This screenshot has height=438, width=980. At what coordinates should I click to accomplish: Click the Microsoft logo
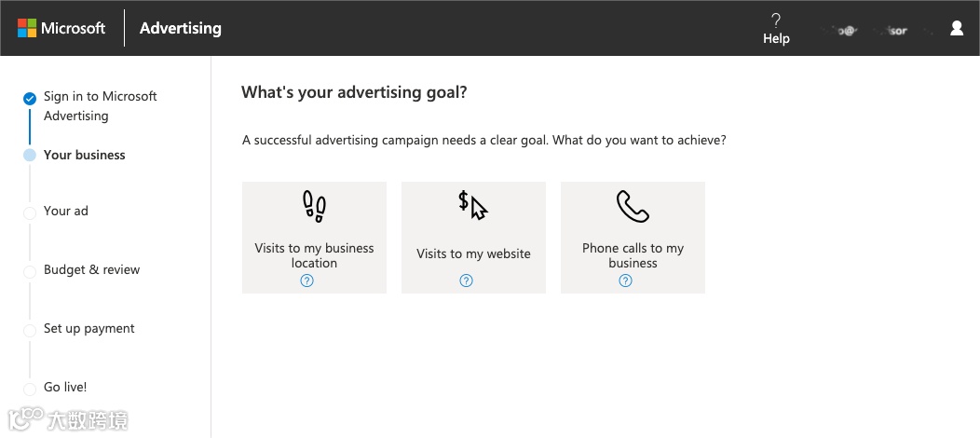[x=61, y=28]
